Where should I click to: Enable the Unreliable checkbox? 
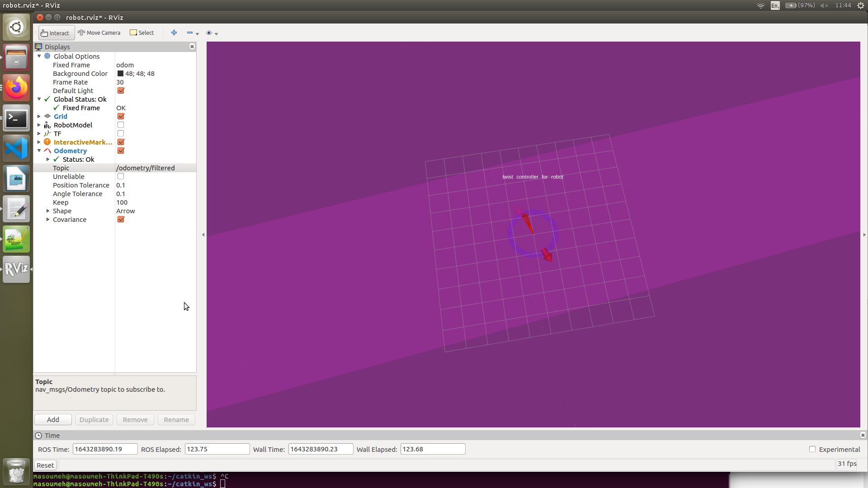point(121,176)
